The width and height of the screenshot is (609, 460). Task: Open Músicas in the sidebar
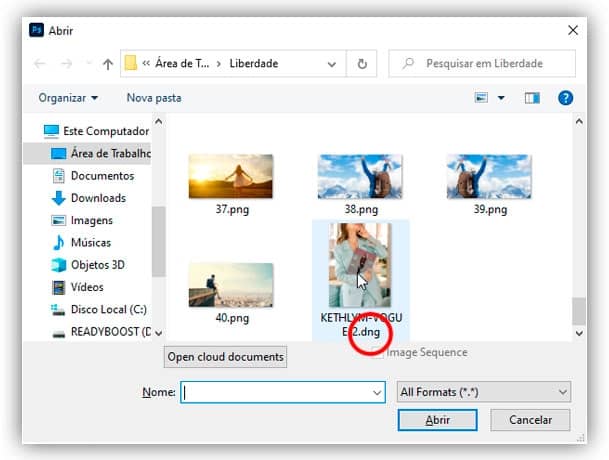[91, 242]
